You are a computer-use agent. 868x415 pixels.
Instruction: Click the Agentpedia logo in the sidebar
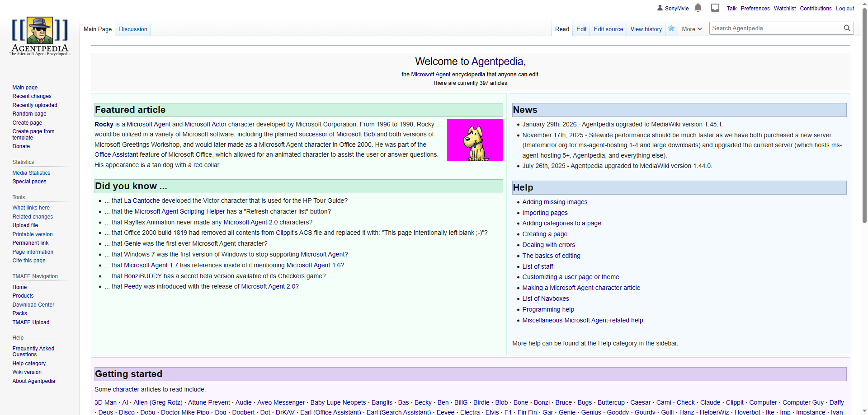pos(40,36)
